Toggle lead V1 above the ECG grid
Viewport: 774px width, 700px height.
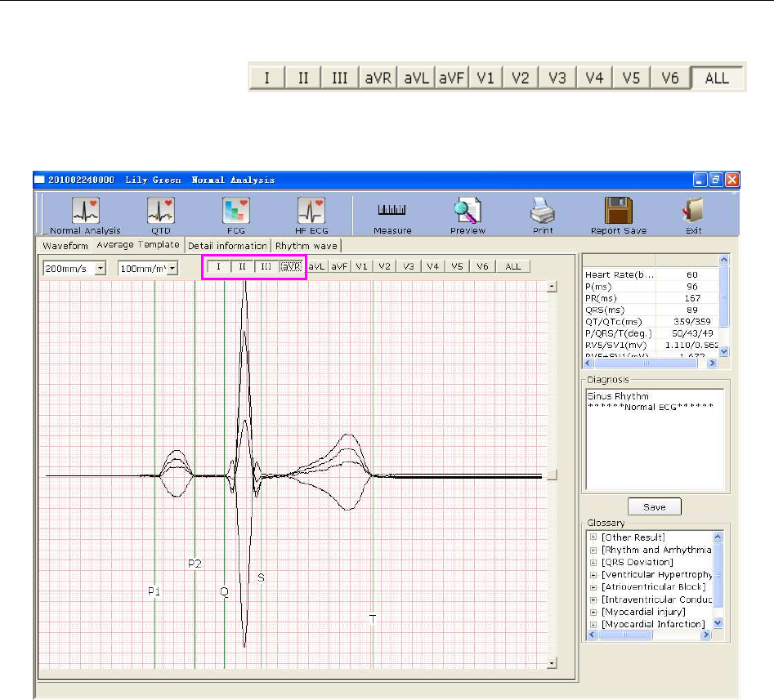pos(362,266)
